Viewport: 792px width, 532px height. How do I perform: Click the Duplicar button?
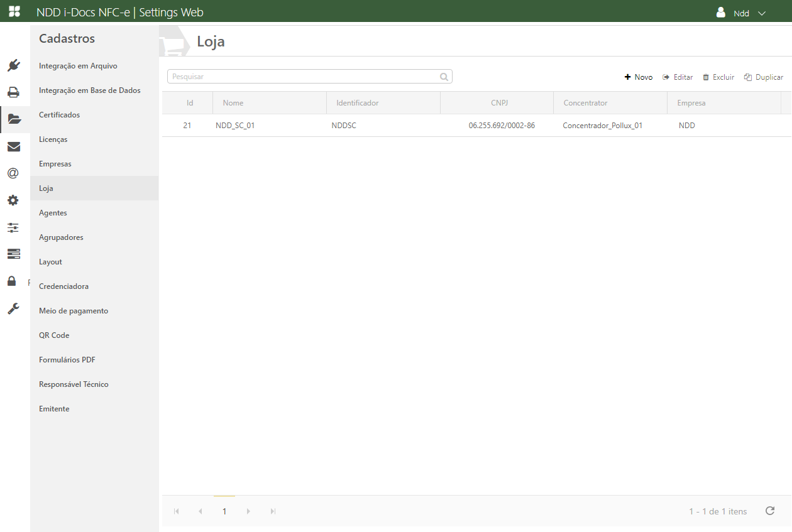[x=764, y=77]
